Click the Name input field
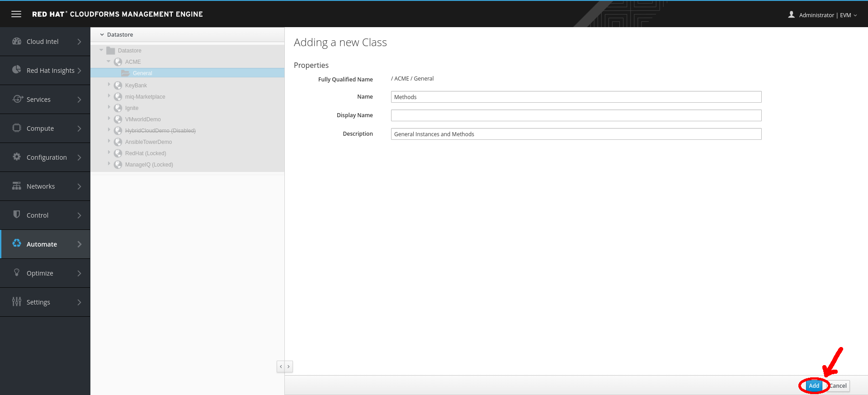 point(576,97)
